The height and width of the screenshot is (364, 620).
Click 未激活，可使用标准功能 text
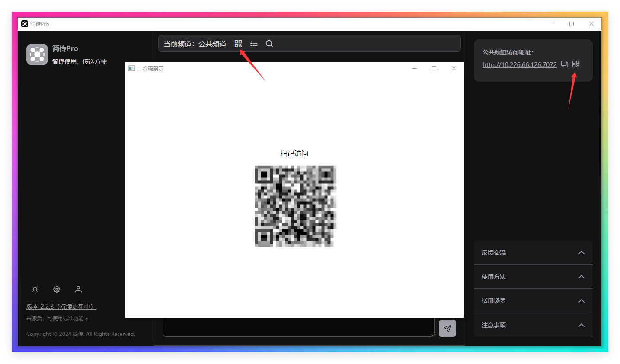point(57,318)
